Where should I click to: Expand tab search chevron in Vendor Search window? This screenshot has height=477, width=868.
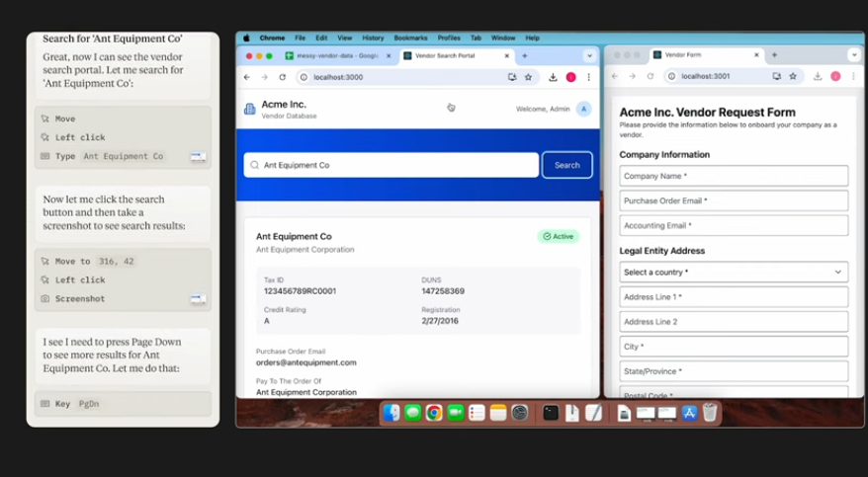click(x=589, y=56)
